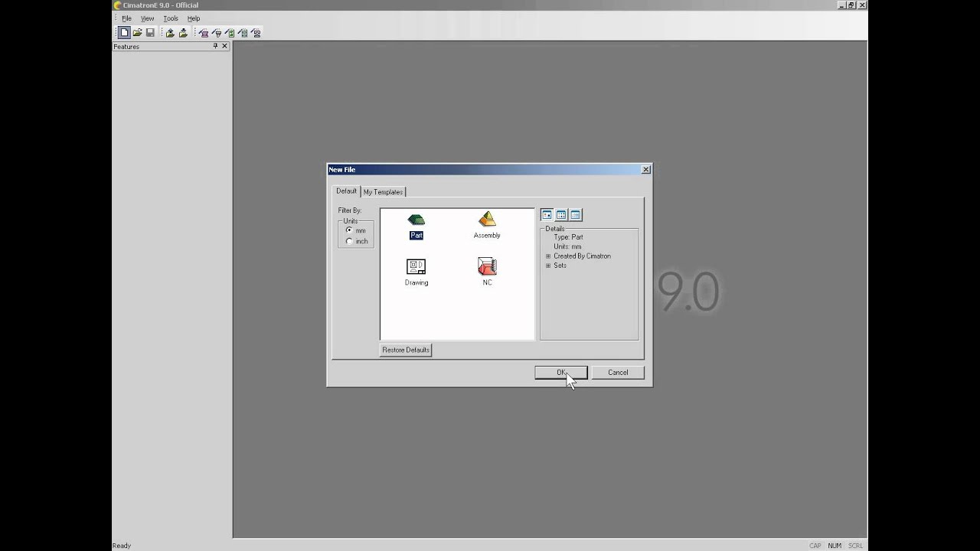The width and height of the screenshot is (980, 551).
Task: Click the Features panel title
Action: [126, 47]
